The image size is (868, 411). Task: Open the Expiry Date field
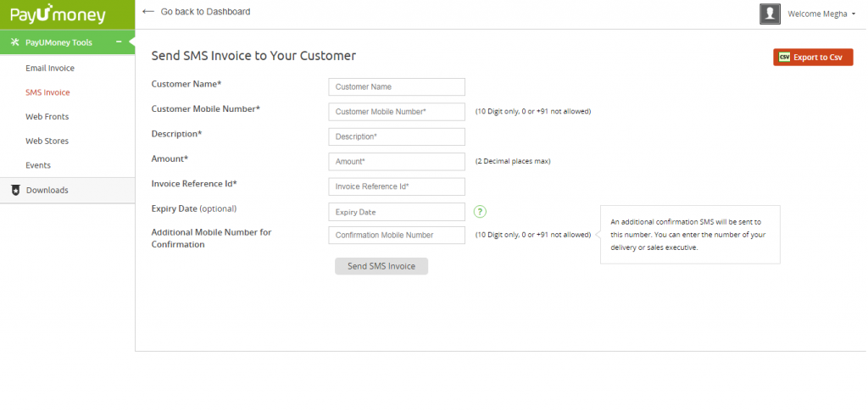pos(397,212)
